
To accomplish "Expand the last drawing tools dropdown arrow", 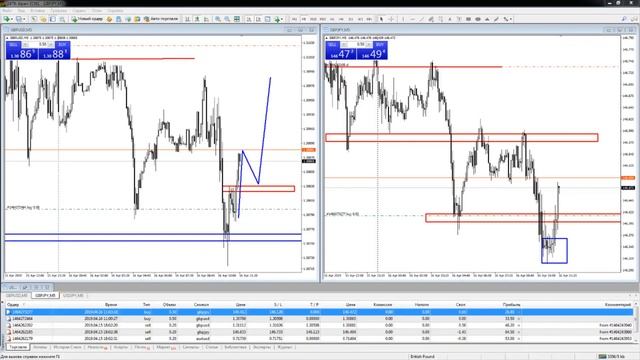I will 511,19.
